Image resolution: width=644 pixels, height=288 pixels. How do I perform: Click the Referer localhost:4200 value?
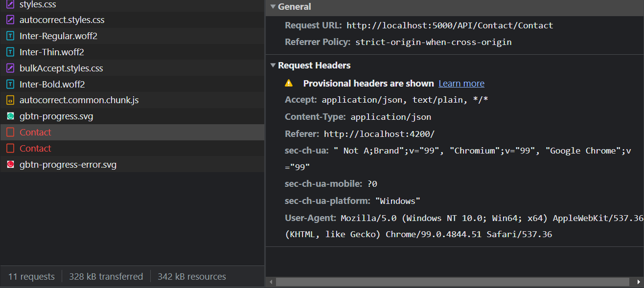[379, 134]
